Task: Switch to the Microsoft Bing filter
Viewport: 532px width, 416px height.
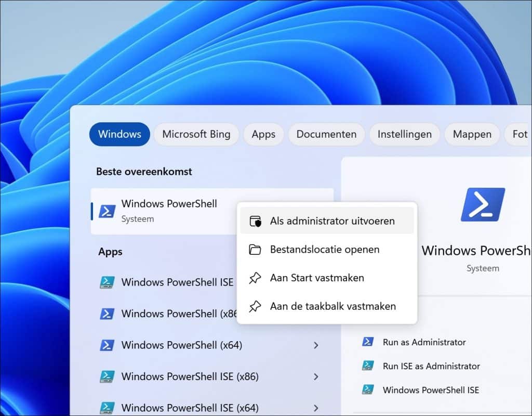Action: tap(196, 134)
